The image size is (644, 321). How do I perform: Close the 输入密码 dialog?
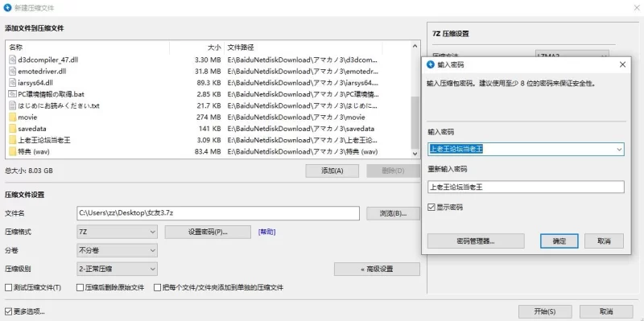pos(622,64)
